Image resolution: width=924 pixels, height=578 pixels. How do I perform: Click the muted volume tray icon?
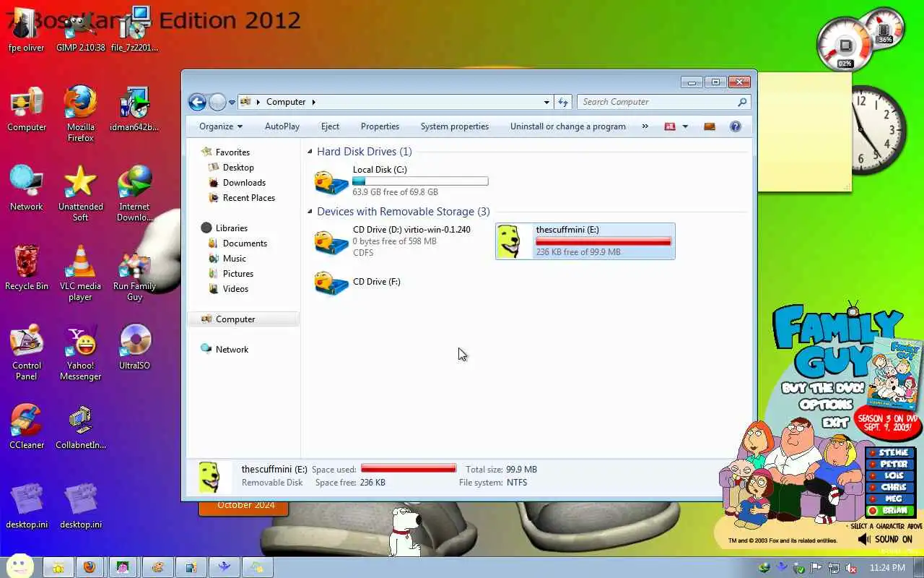pos(851,568)
